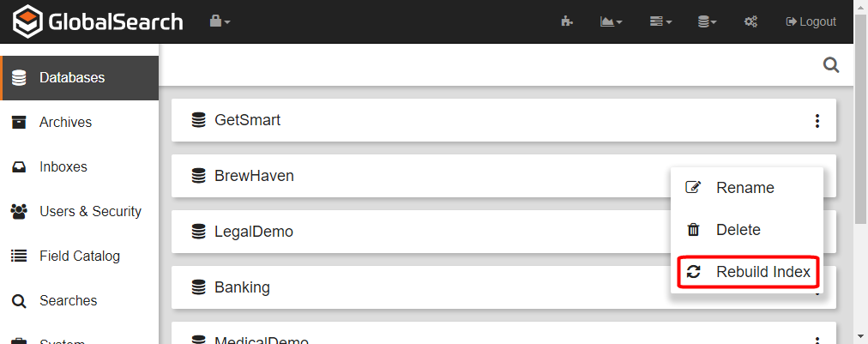Click the vertical scrollbar thumb on right edge
868x344 pixels.
click(861, 120)
